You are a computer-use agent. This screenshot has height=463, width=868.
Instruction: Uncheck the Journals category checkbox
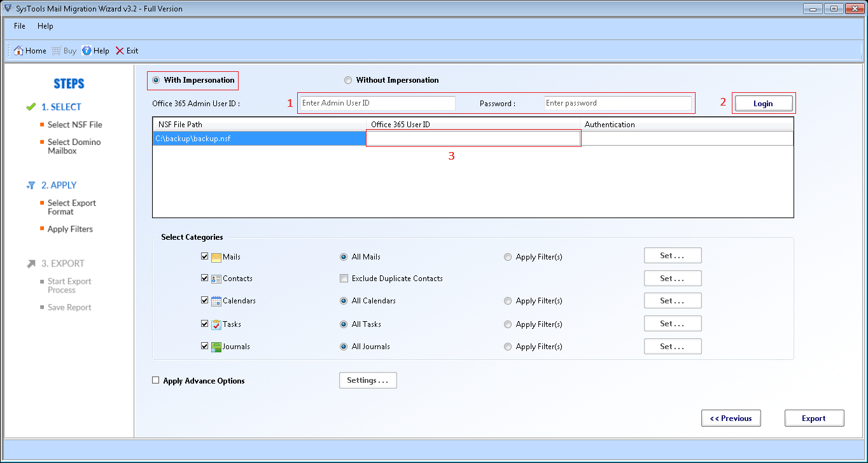click(205, 346)
